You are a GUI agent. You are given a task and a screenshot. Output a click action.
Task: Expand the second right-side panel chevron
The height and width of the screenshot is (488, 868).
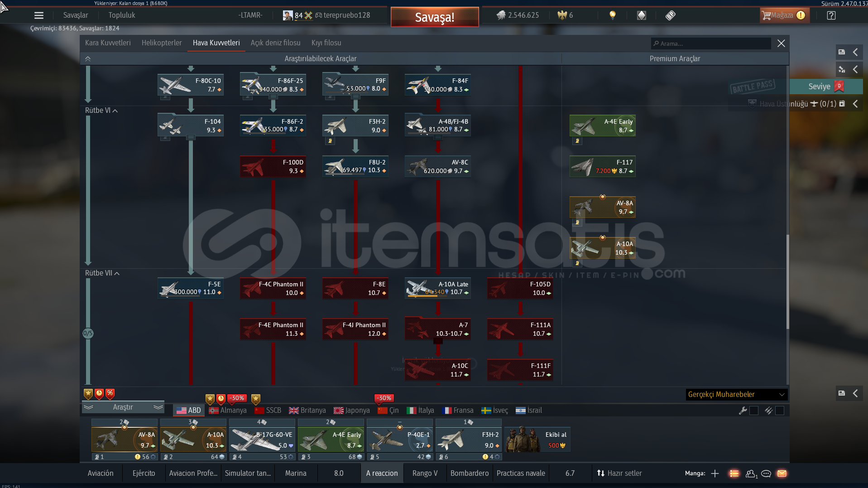[855, 69]
